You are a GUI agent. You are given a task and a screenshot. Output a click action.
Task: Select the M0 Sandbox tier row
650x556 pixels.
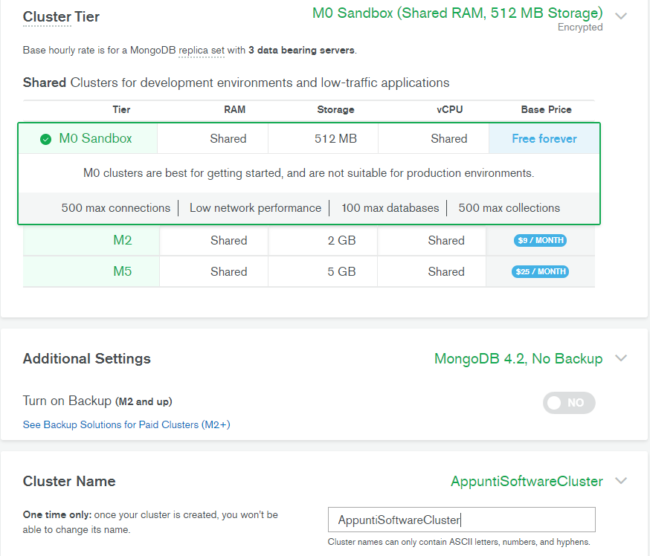point(309,138)
